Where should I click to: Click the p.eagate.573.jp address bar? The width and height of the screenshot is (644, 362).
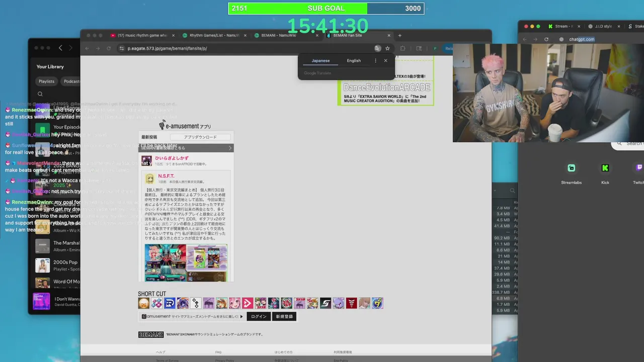[247, 48]
